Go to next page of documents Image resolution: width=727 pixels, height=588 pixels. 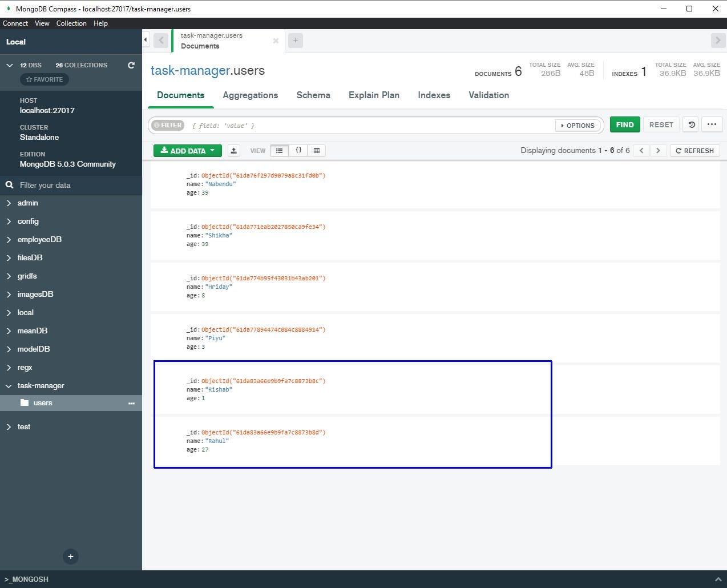pos(658,151)
